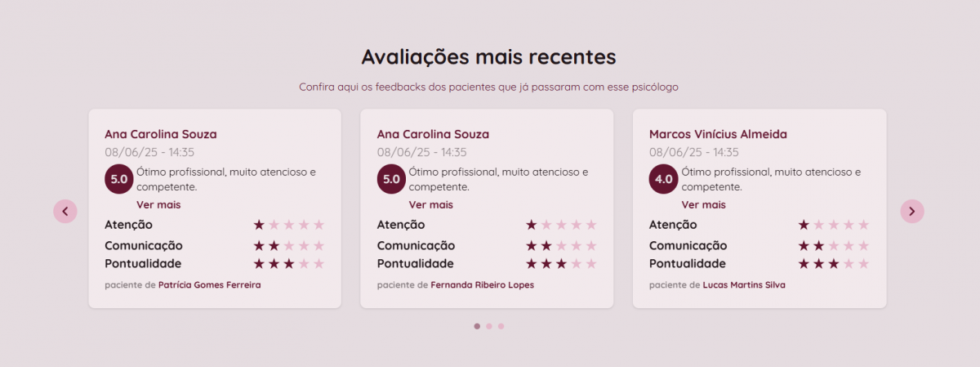Click the Marcos Vinícius Almeida reviewer name
The width and height of the screenshot is (980, 367).
[718, 134]
